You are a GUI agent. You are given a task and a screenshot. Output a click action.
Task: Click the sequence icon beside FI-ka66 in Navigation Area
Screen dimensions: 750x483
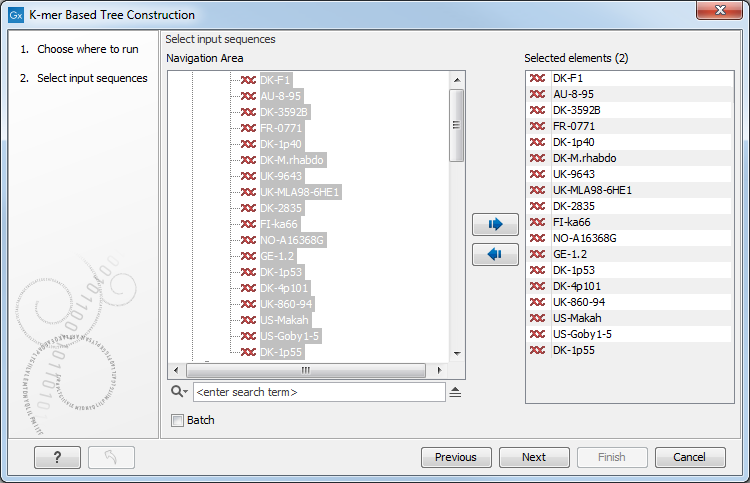click(x=248, y=223)
